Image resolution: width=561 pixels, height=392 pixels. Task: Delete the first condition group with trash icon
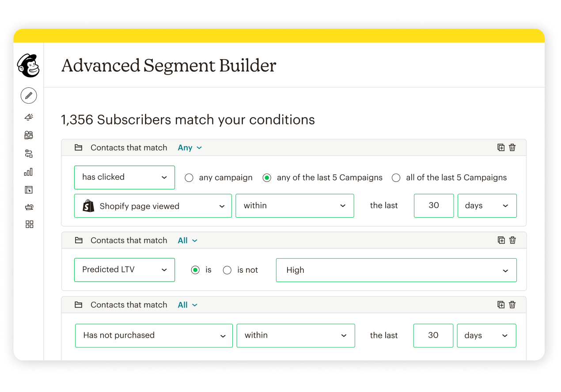512,147
